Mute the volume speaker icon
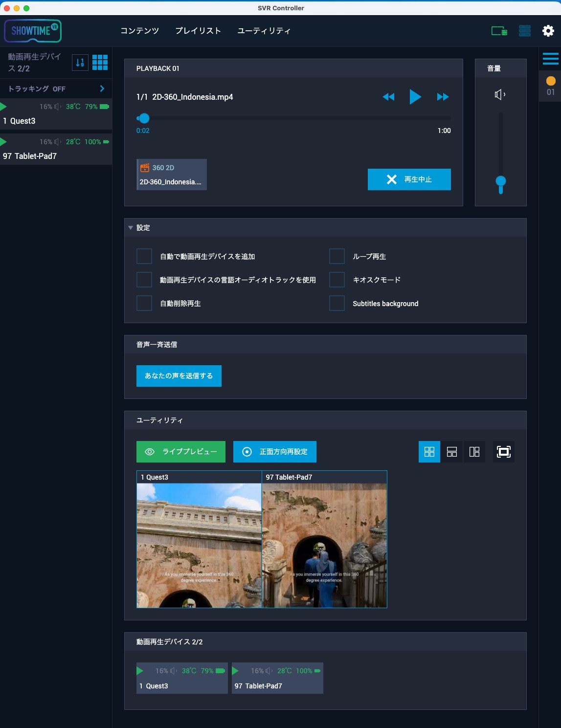The width and height of the screenshot is (561, 728). pyautogui.click(x=500, y=94)
